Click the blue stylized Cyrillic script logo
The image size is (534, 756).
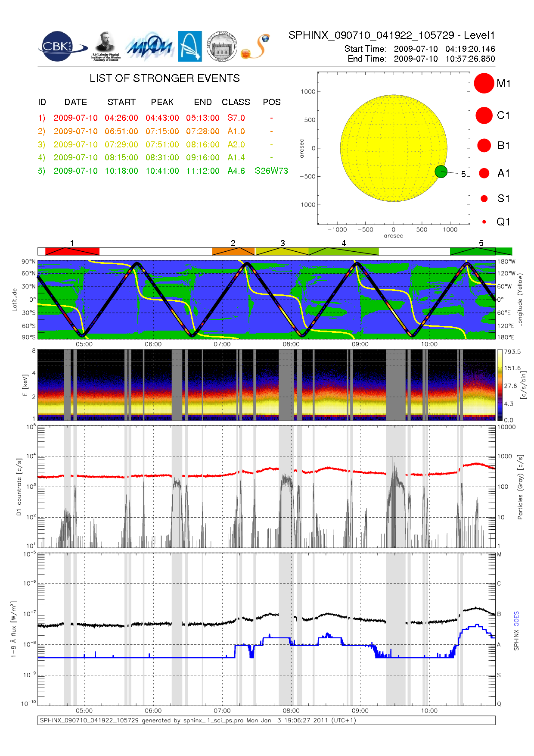(x=150, y=47)
